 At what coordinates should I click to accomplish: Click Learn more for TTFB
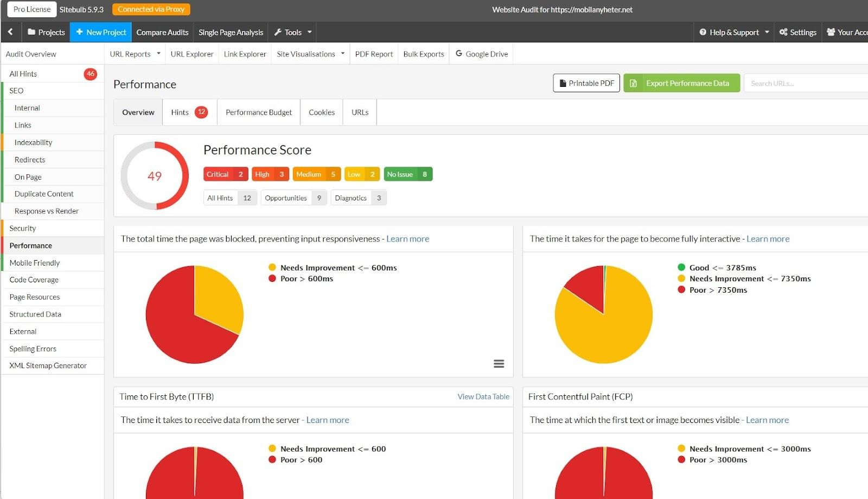click(x=328, y=420)
